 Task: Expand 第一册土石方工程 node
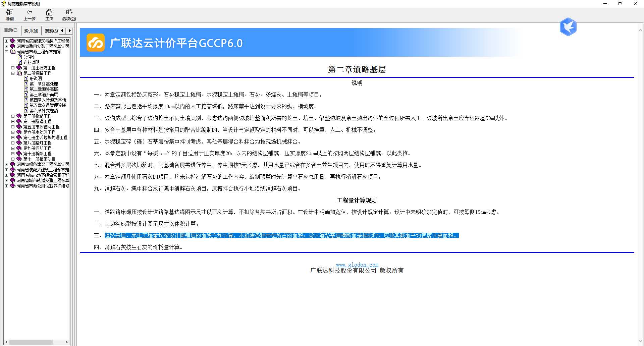tap(13, 68)
